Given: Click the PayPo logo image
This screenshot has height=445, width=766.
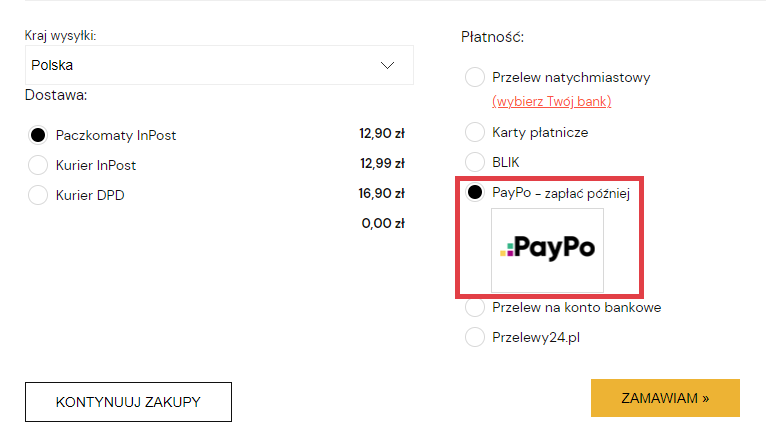Looking at the screenshot, I should pos(547,249).
